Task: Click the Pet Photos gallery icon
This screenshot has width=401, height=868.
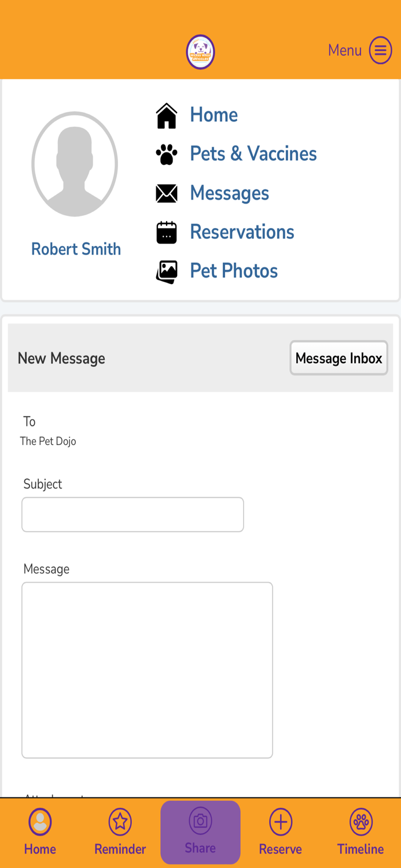Action: tap(167, 271)
